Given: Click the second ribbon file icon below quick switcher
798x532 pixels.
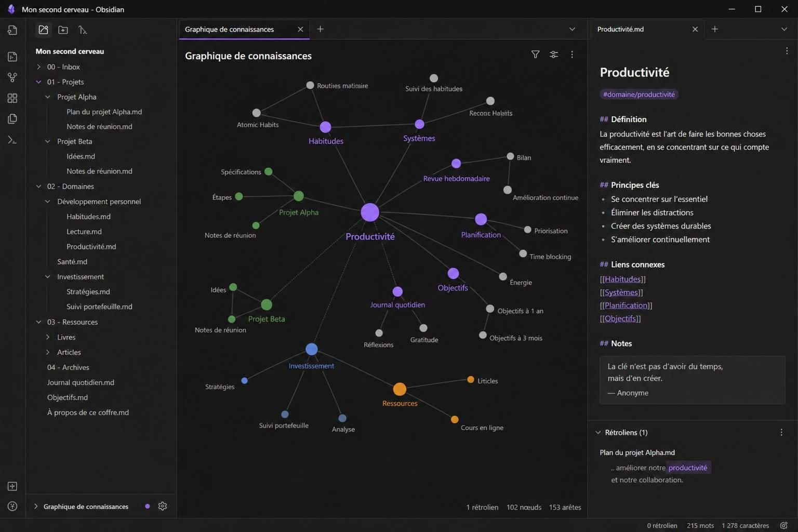Looking at the screenshot, I should pyautogui.click(x=12, y=57).
